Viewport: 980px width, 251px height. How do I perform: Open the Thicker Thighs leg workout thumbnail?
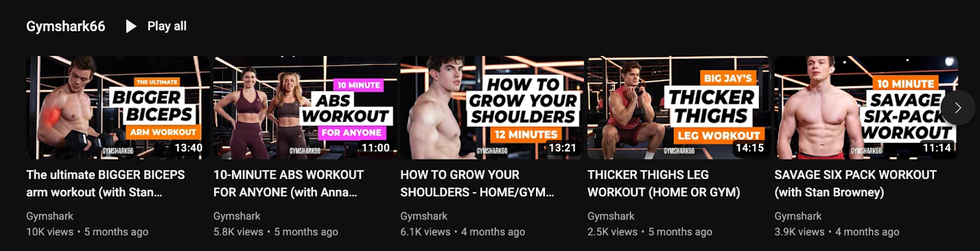[x=679, y=107]
